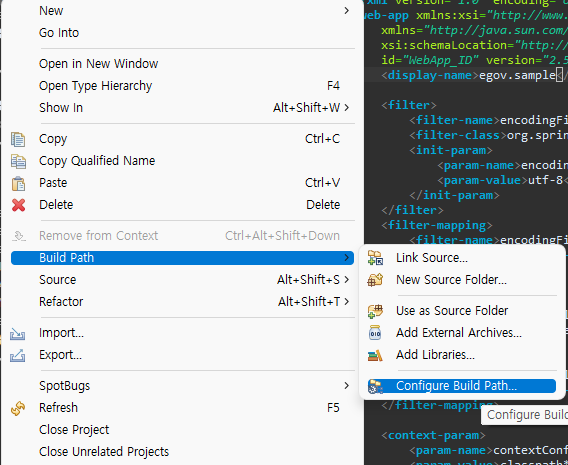Click the xsi:schemaLocation attribute line
Viewport: 568px width, 465px height.
[475, 45]
